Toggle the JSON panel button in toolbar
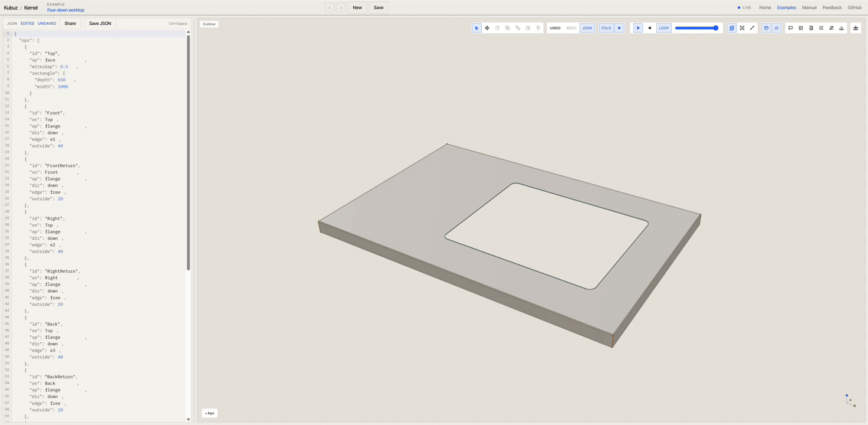Image resolution: width=868 pixels, height=425 pixels. [x=587, y=28]
